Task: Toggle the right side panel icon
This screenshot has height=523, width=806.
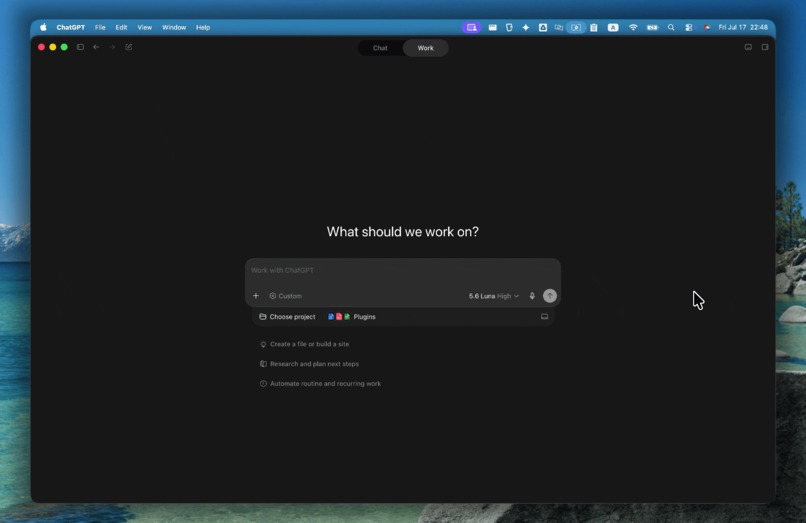Action: point(765,47)
